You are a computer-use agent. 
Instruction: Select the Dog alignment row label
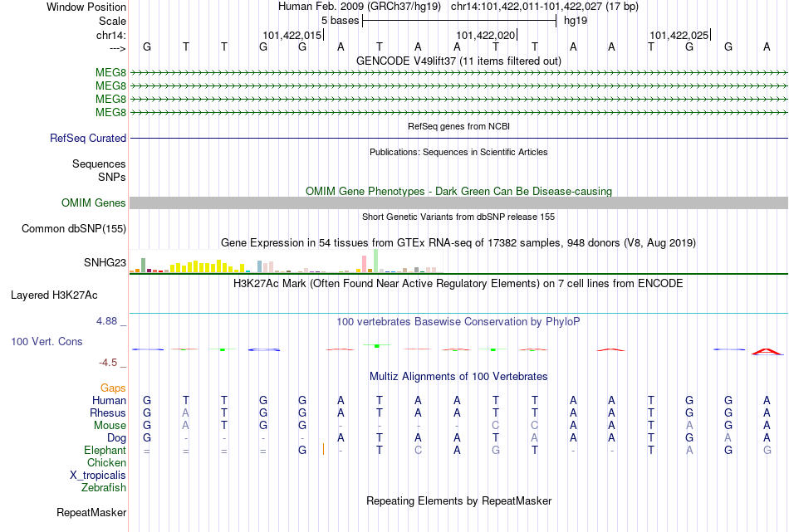(x=116, y=438)
